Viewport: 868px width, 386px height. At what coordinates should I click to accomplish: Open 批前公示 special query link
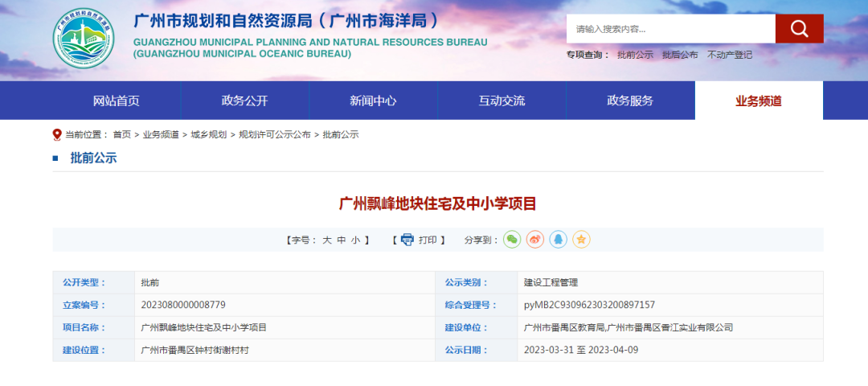[635, 55]
